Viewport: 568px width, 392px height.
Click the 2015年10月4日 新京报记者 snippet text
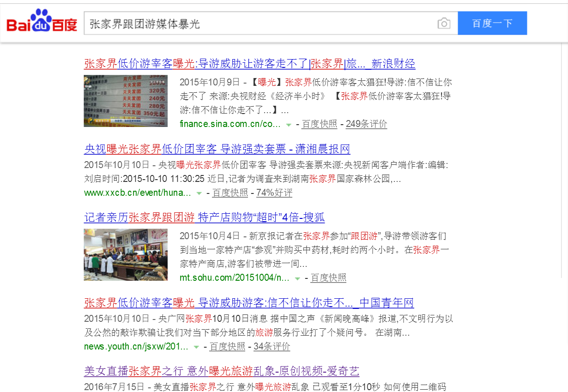coord(314,250)
